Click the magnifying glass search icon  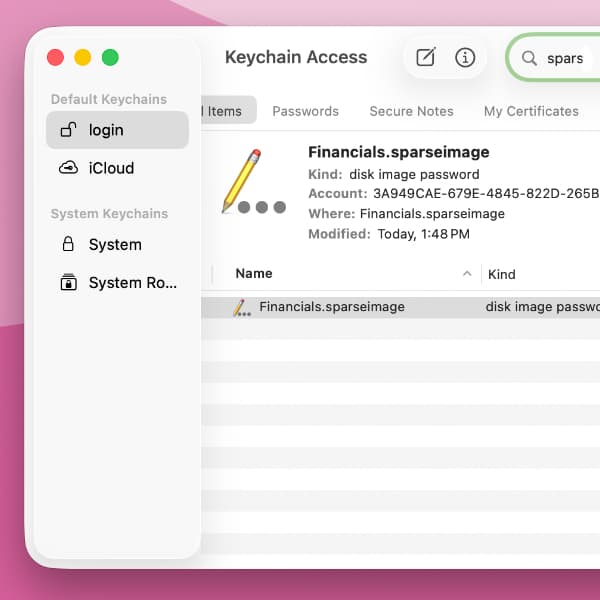coord(529,58)
